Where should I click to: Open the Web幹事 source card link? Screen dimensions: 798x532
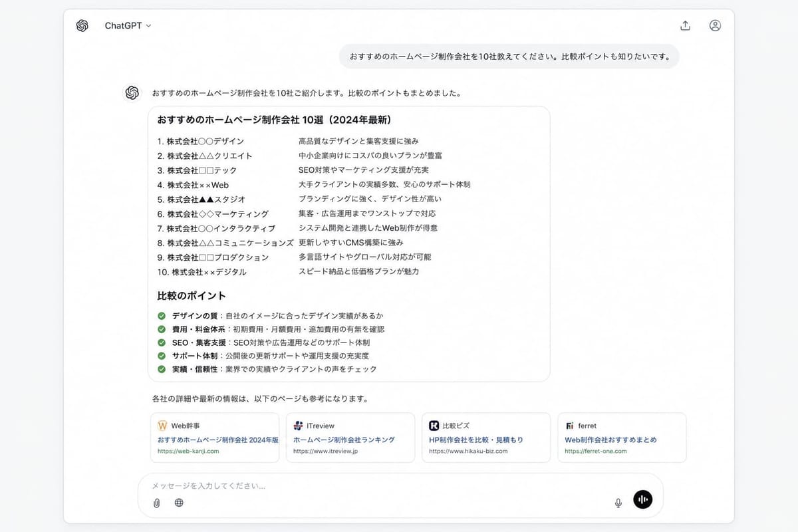click(x=215, y=438)
